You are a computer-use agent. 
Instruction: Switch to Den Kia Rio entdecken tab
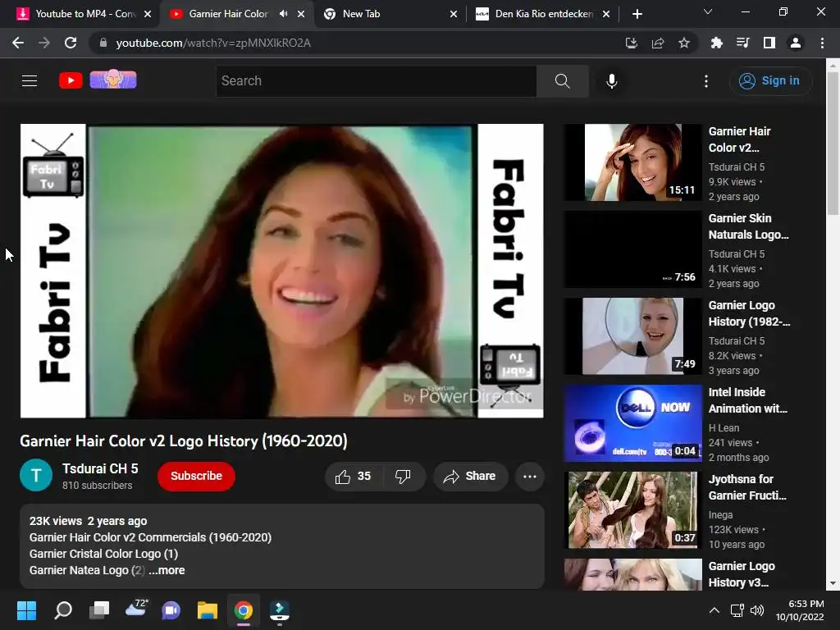tap(544, 14)
